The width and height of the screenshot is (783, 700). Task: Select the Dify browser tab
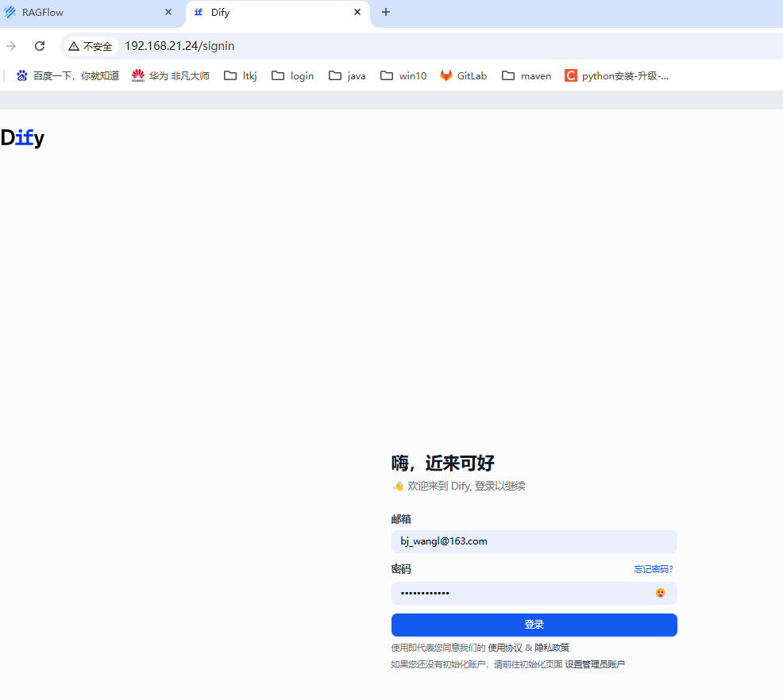[x=278, y=13]
